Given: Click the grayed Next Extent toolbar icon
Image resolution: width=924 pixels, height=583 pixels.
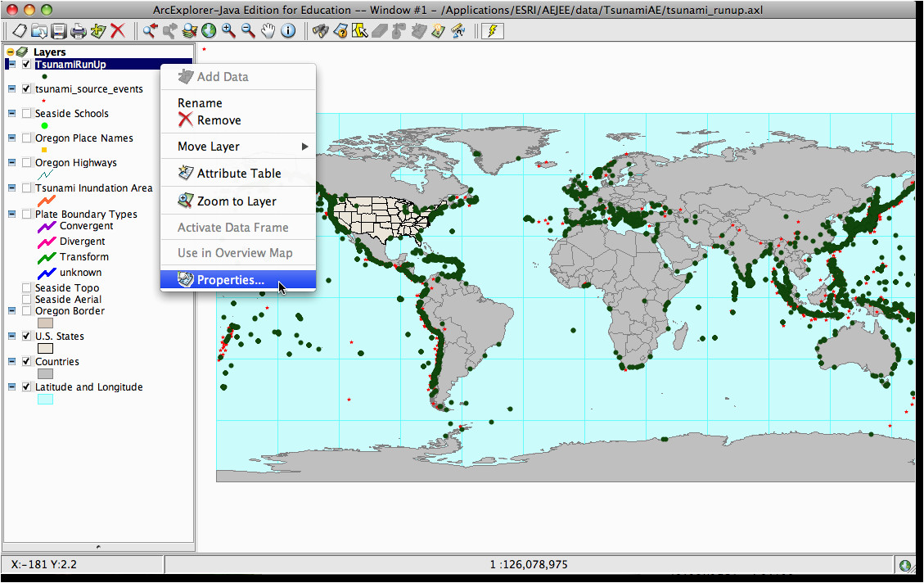Looking at the screenshot, I should point(169,30).
